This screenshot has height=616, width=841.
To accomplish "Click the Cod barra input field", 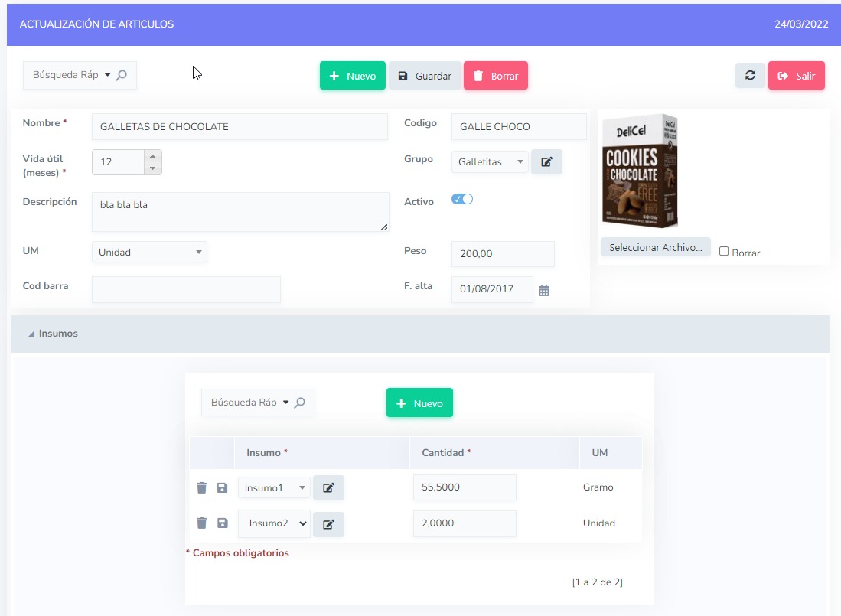I will tap(186, 289).
